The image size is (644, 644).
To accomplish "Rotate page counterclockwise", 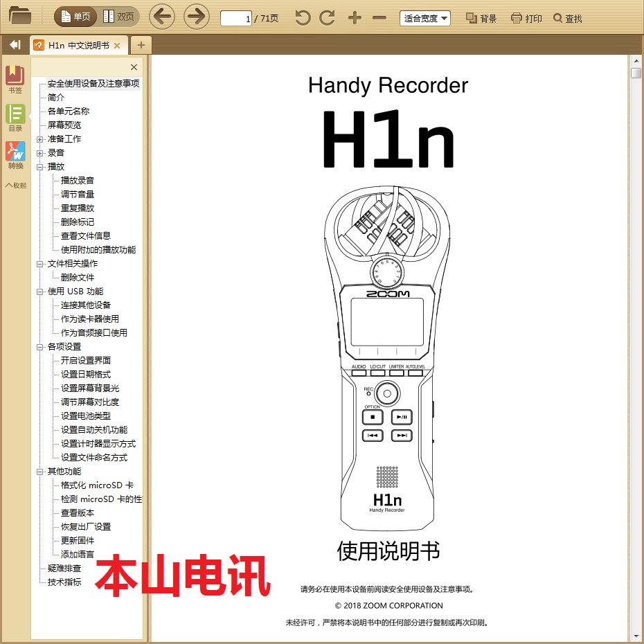I will point(303,18).
